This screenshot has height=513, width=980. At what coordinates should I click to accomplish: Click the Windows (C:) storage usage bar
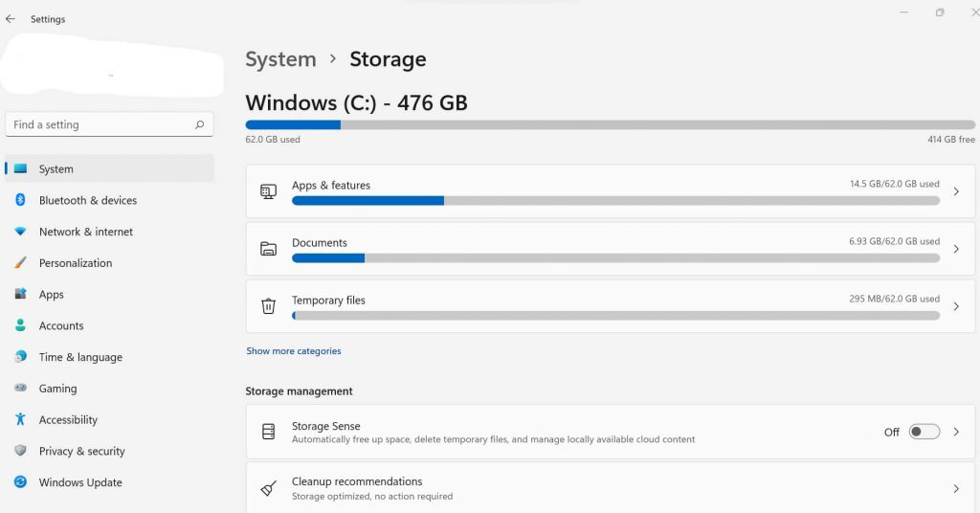(x=610, y=124)
